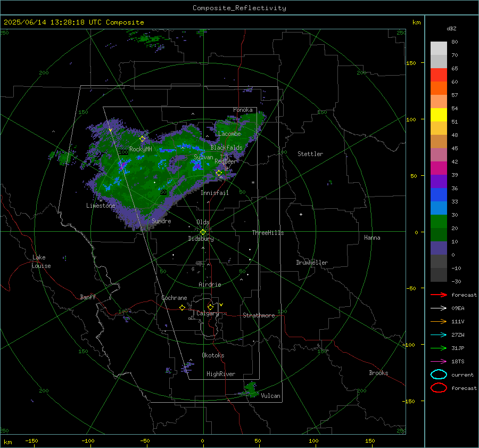Click the Banff label on the map

point(88,297)
